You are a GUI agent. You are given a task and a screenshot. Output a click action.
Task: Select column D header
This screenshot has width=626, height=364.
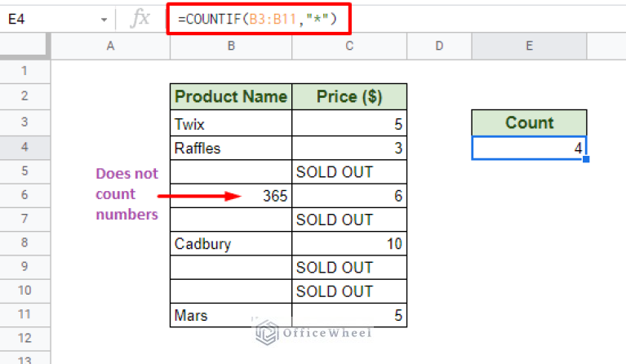pyautogui.click(x=439, y=46)
